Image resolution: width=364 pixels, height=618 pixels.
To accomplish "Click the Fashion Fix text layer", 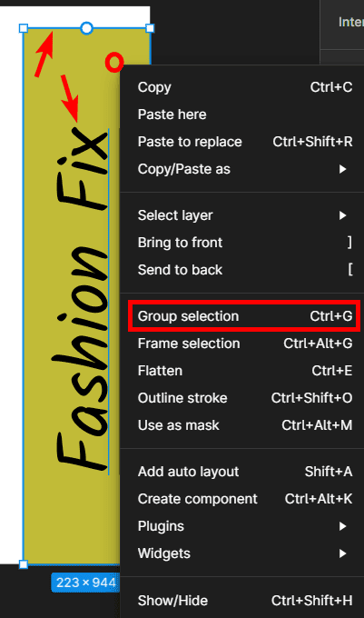I will click(81, 300).
